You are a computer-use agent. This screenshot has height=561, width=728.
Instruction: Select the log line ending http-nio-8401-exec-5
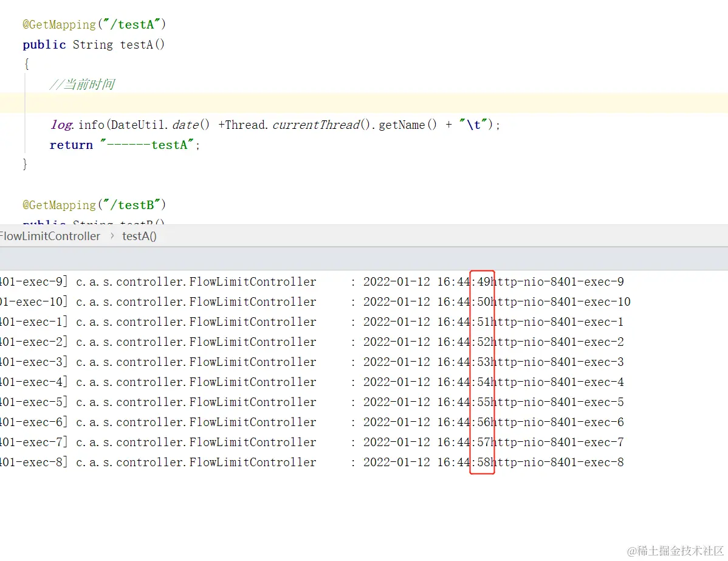pos(312,402)
